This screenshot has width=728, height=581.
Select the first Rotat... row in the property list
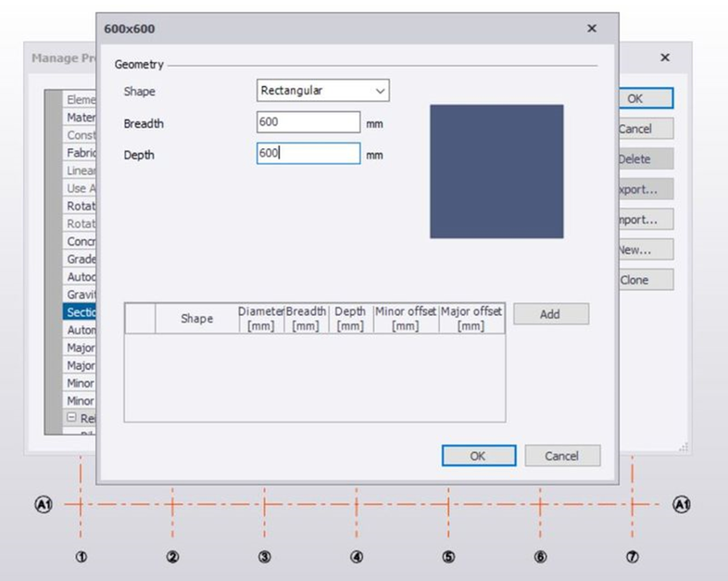(80, 206)
